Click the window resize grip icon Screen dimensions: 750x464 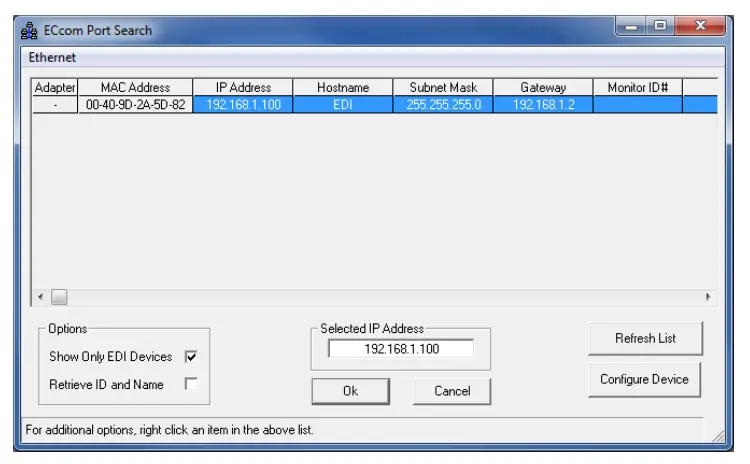[x=718, y=436]
